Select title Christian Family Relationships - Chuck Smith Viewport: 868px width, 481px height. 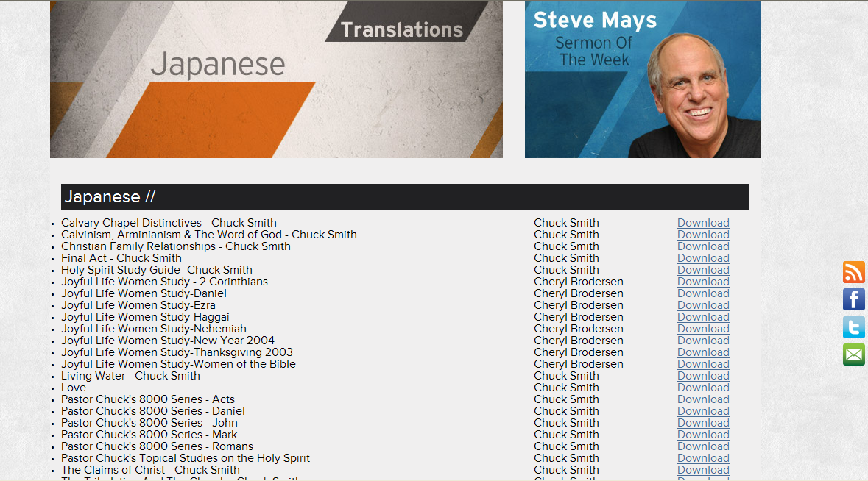click(x=175, y=246)
